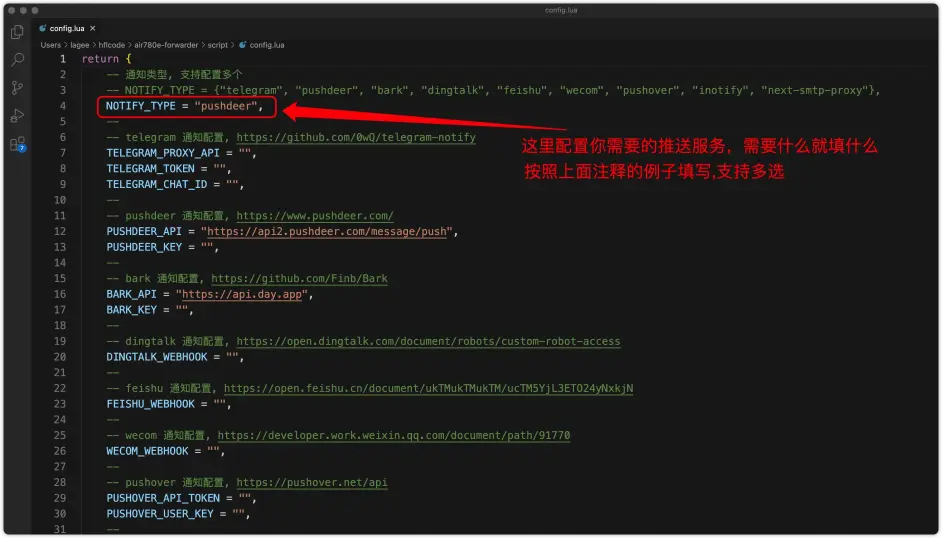This screenshot has width=942, height=538.
Task: Click the config.lua file breadcrumb
Action: [266, 45]
